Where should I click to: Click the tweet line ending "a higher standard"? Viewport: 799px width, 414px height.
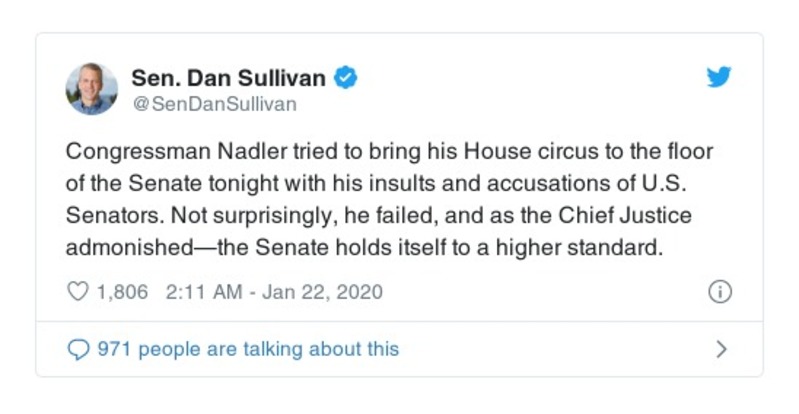tap(365, 248)
